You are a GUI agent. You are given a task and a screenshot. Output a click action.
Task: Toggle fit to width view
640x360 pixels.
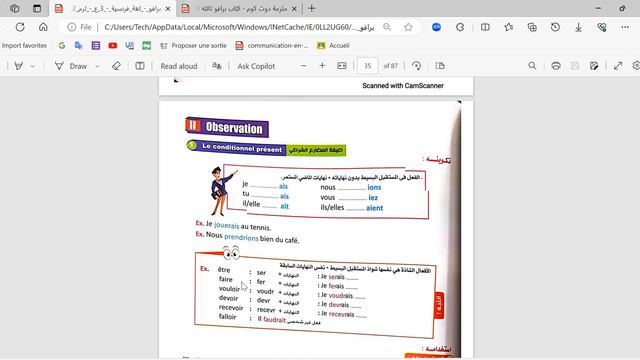tap(342, 66)
